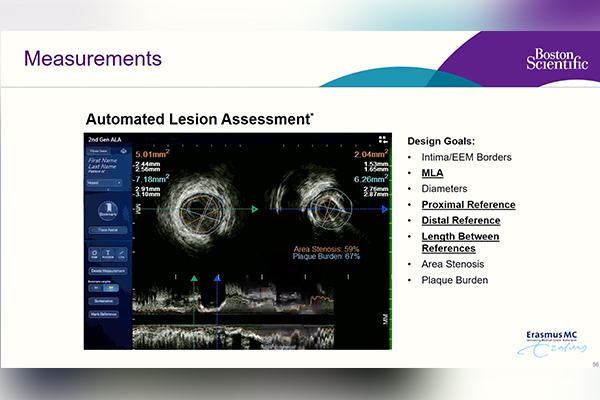Screen dimensions: 600x400
Task: Select the Area measurement tool
Action: coord(92,254)
